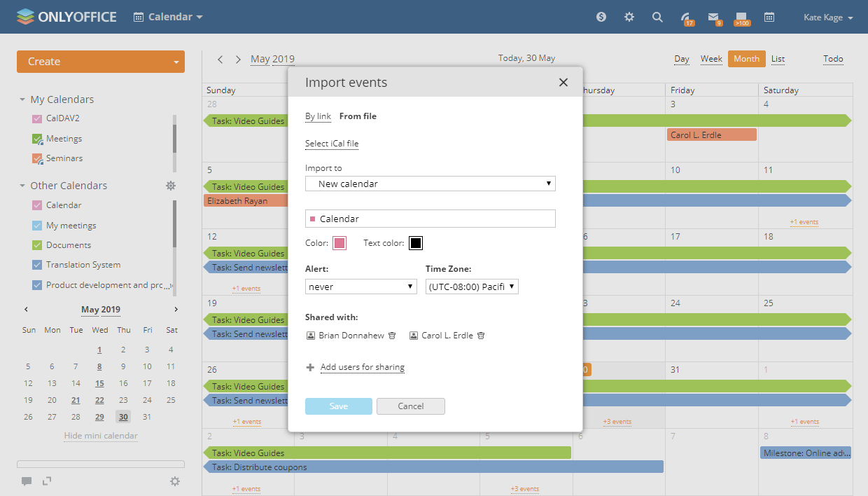
Task: Open the Time Zone dropdown
Action: [472, 287]
